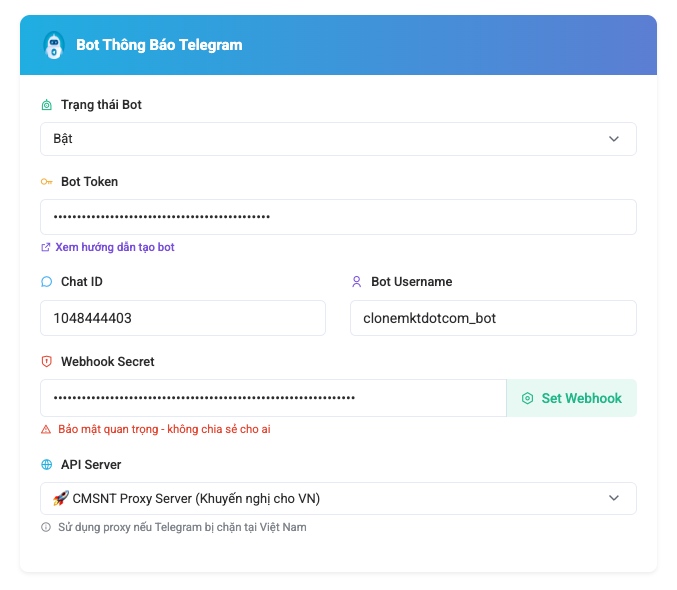The height and width of the screenshot is (590, 677).
Task: Click the Bot Token label text
Action: [89, 182]
